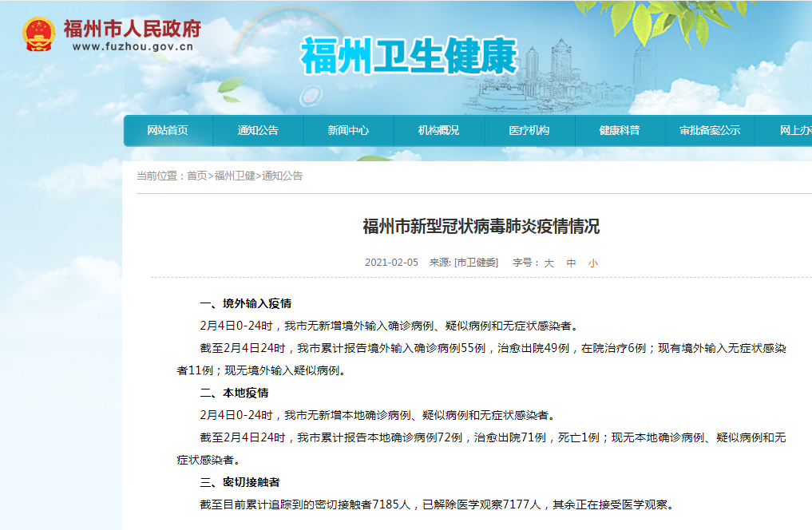Click the national emblem logo icon
Screen dimensions: 812x530
click(x=39, y=34)
